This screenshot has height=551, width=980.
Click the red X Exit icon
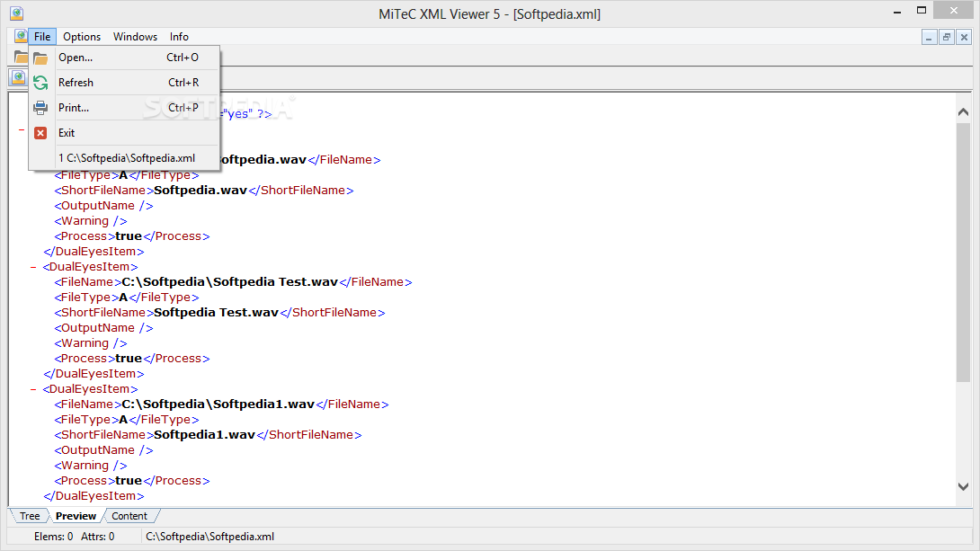tap(40, 133)
